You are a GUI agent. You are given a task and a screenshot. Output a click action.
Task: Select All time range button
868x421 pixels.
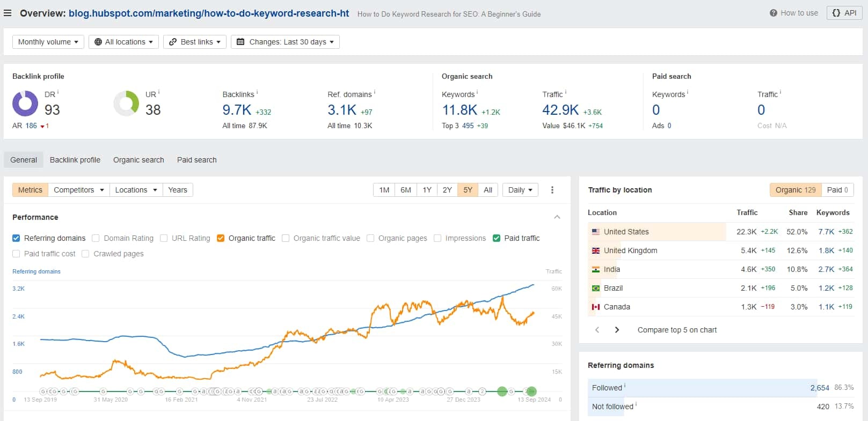coord(488,190)
